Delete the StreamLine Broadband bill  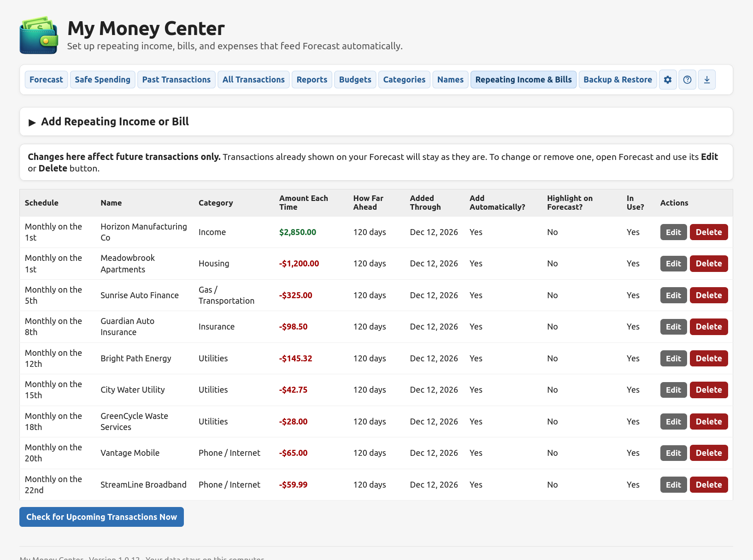pyautogui.click(x=709, y=485)
